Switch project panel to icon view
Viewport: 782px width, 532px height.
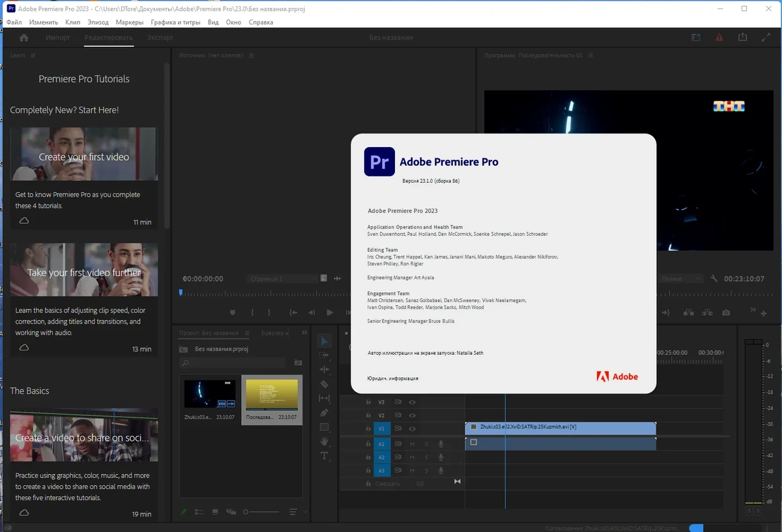214,512
